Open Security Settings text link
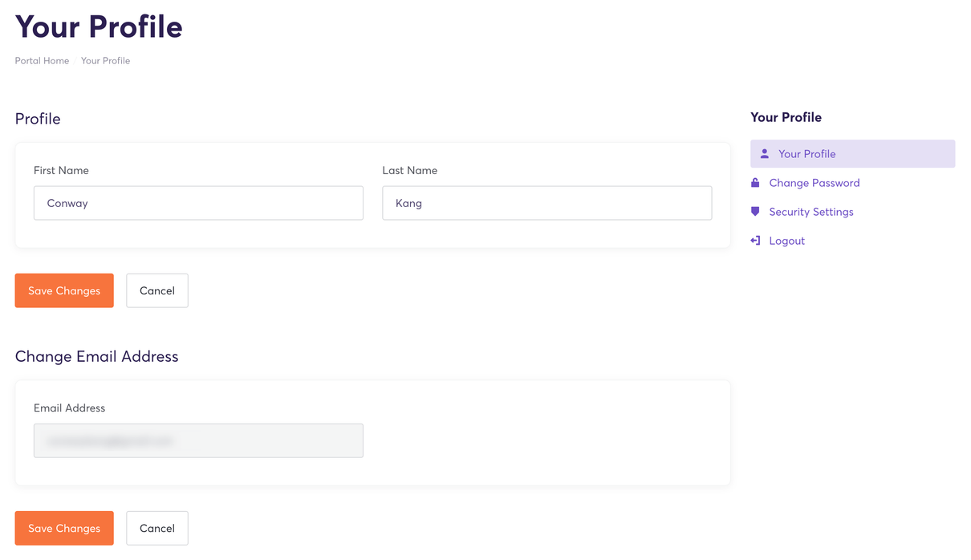The width and height of the screenshot is (971, 560). pos(811,212)
